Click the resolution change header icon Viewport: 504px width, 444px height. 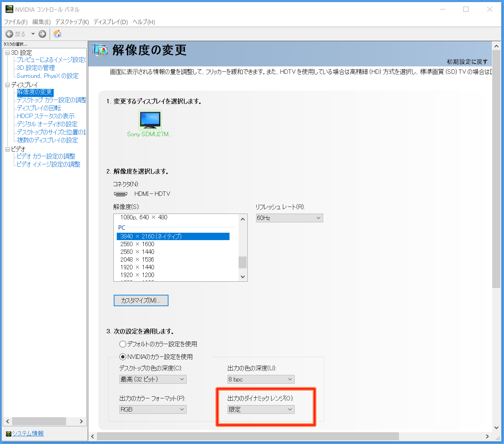(x=100, y=50)
